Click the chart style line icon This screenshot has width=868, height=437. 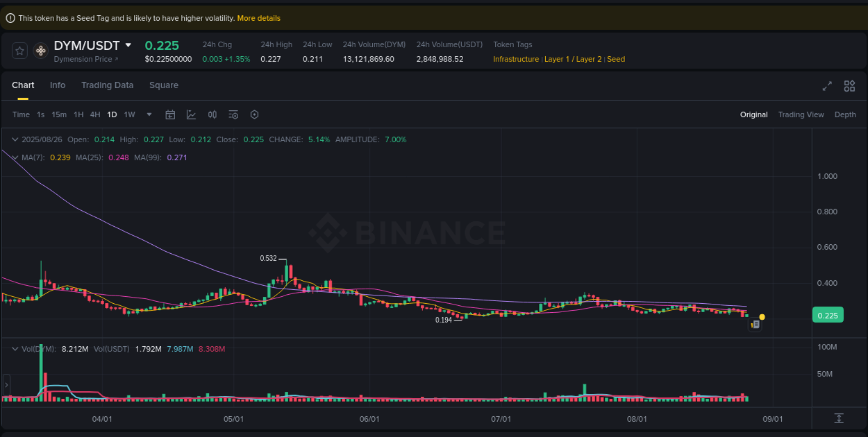(191, 114)
